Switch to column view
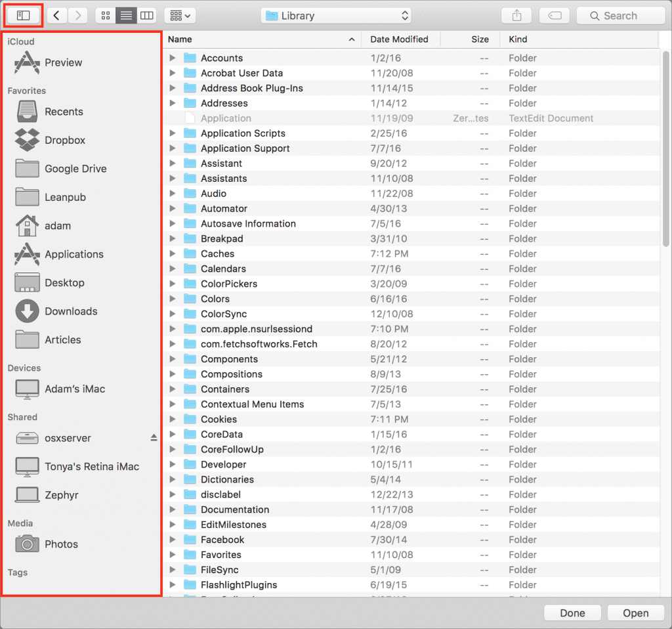 (x=147, y=15)
